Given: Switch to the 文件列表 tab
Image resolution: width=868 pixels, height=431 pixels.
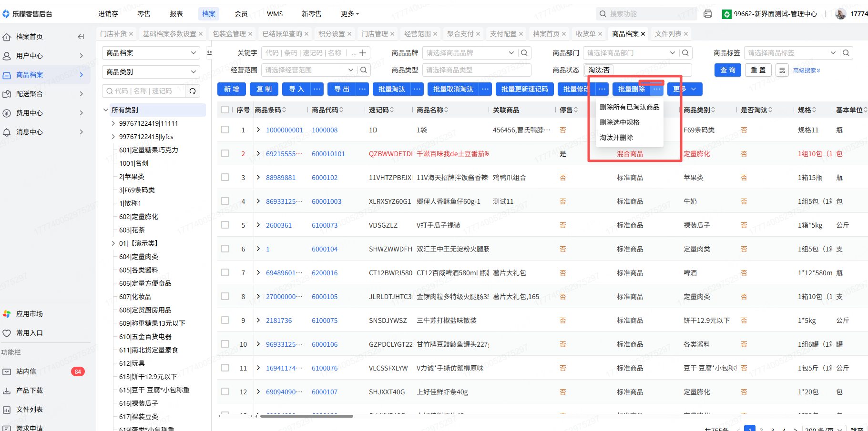Looking at the screenshot, I should [668, 34].
